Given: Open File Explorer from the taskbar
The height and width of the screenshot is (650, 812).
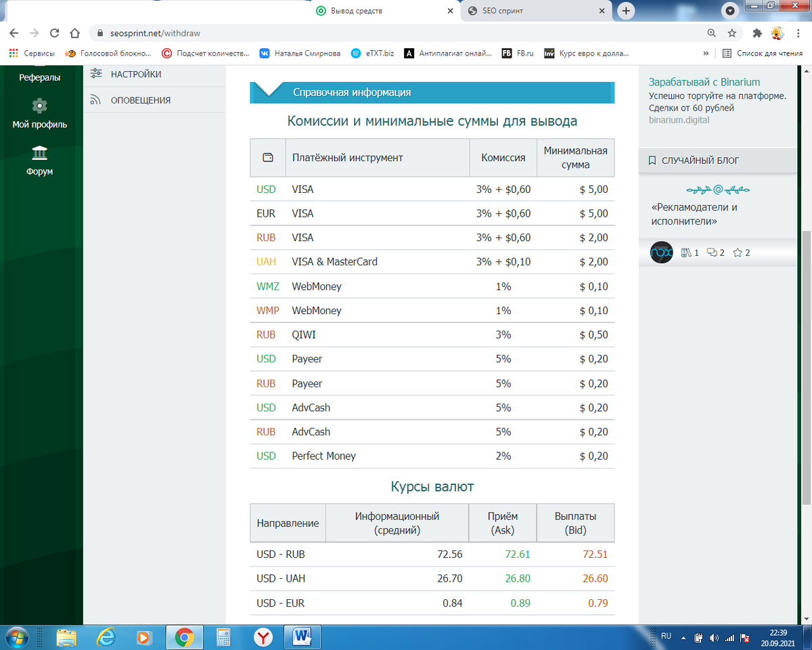Looking at the screenshot, I should (x=66, y=637).
